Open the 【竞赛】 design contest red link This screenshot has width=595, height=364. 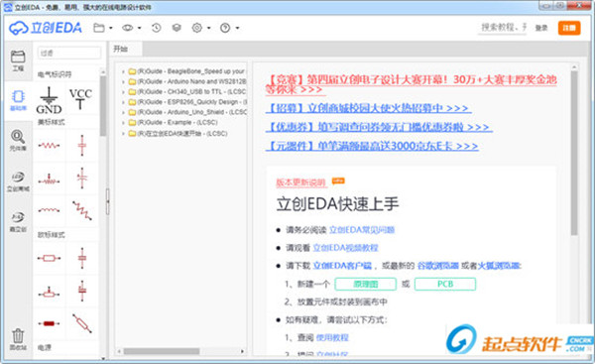click(411, 84)
